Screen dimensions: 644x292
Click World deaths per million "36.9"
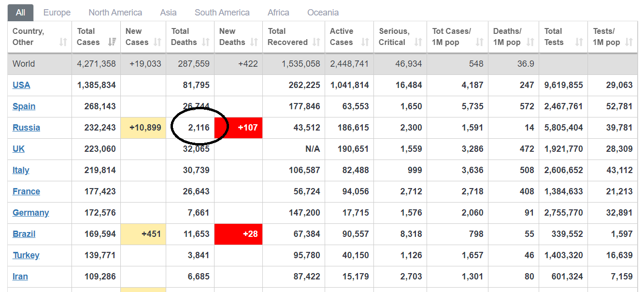(x=526, y=64)
